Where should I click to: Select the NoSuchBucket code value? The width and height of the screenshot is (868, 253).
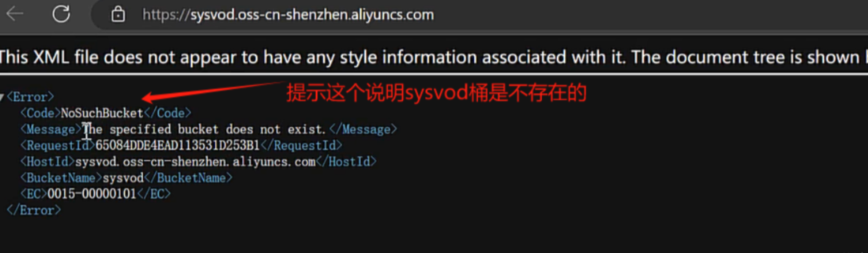[102, 113]
